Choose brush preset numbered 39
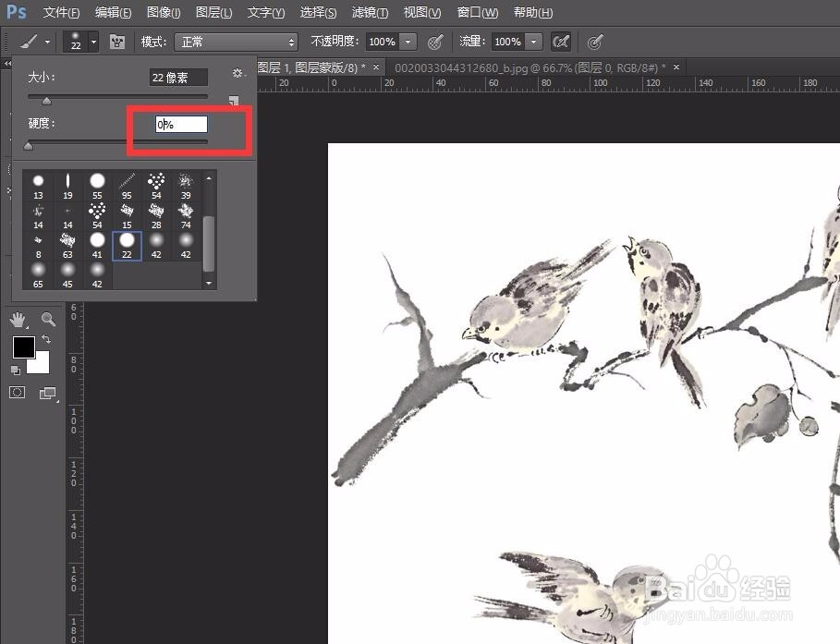Viewport: 840px width, 644px height. click(186, 187)
